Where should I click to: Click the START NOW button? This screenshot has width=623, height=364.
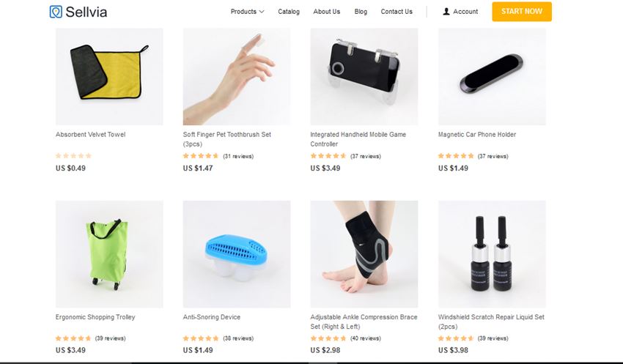(x=522, y=12)
